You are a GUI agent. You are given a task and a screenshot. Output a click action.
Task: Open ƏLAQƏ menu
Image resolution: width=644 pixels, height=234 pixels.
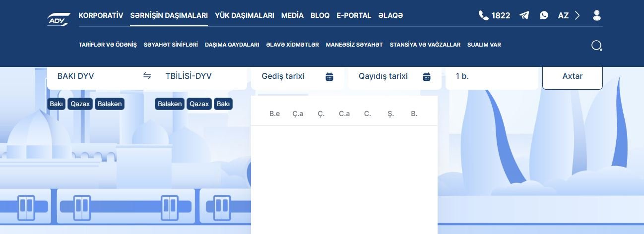[390, 15]
